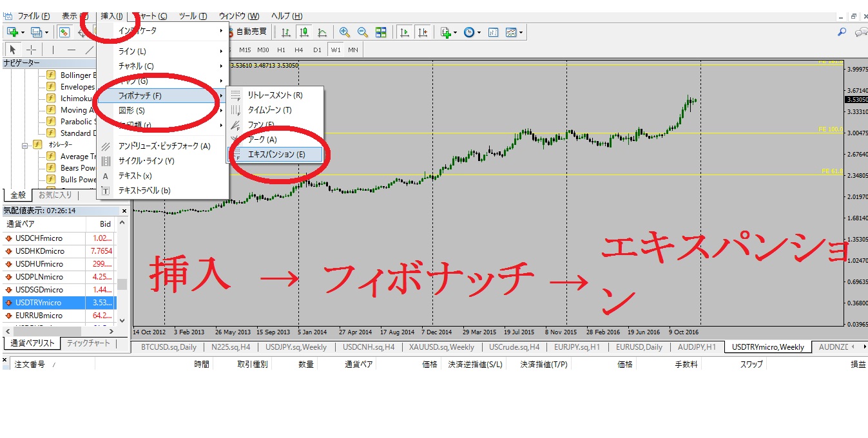
Task: Select the crosshair cursor tool
Action: click(x=31, y=50)
